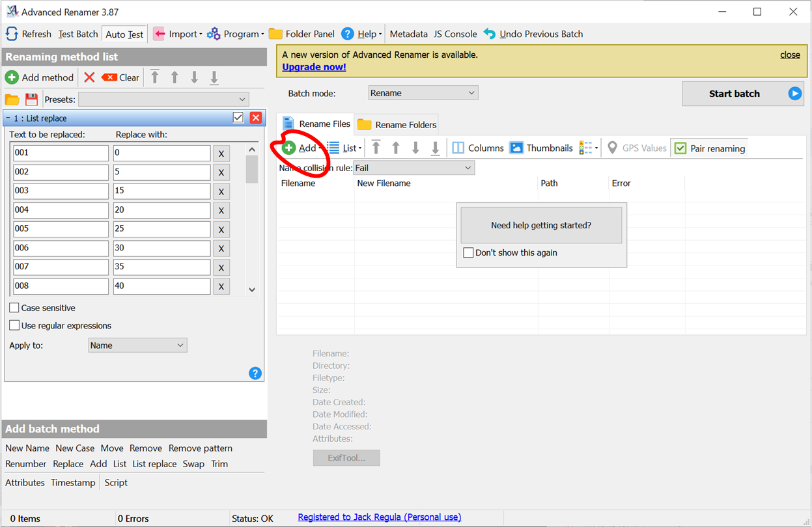Toggle the Auto Test button
The image size is (812, 527).
(x=124, y=34)
